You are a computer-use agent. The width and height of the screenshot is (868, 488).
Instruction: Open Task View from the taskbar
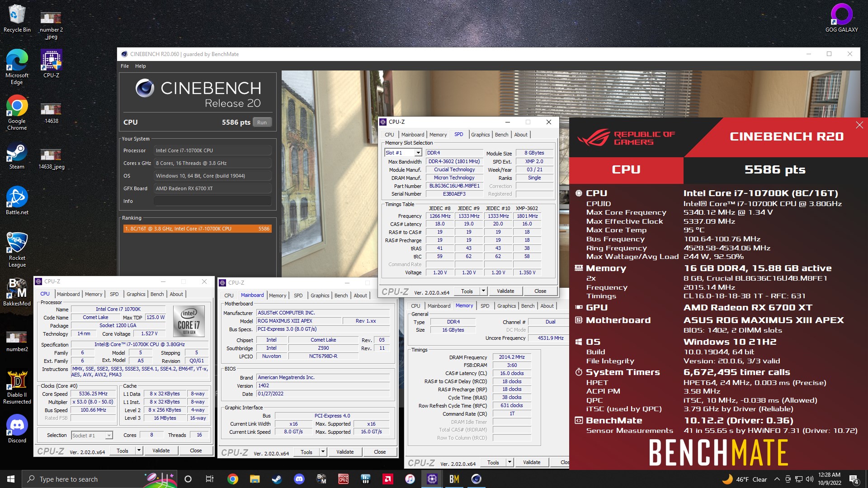point(210,479)
